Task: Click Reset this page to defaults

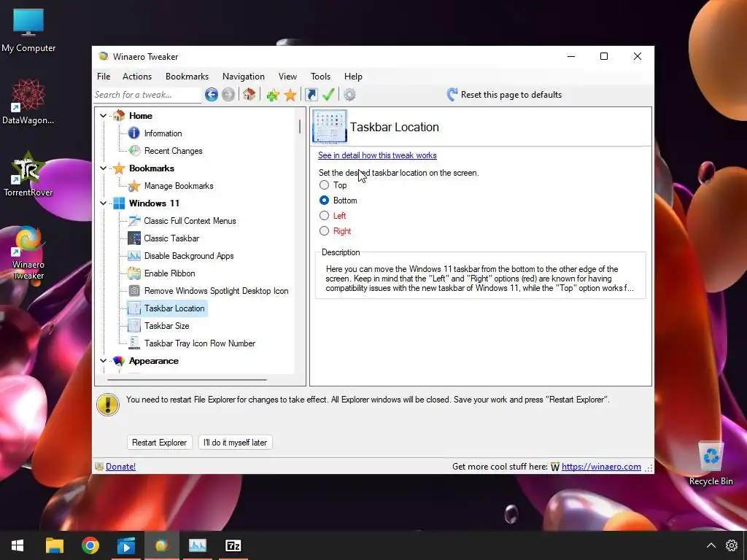Action: (504, 95)
